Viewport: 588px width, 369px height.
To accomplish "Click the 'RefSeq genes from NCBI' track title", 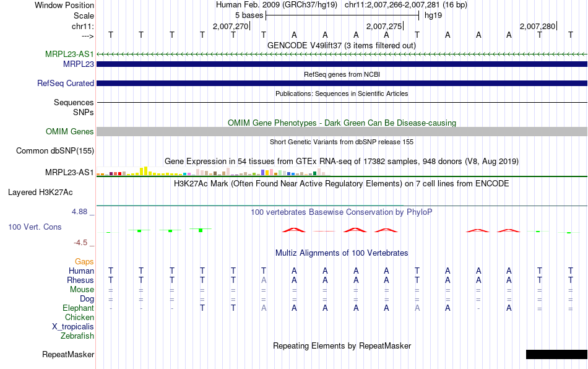I will 342,74.
